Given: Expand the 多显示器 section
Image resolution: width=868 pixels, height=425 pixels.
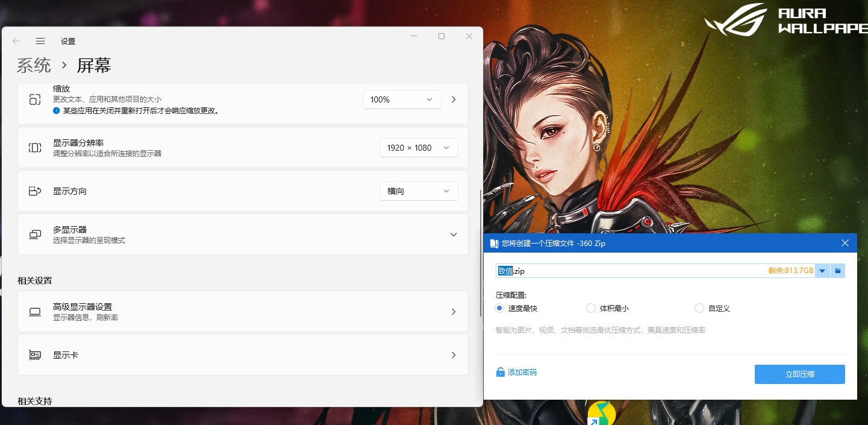Looking at the screenshot, I should (x=454, y=235).
